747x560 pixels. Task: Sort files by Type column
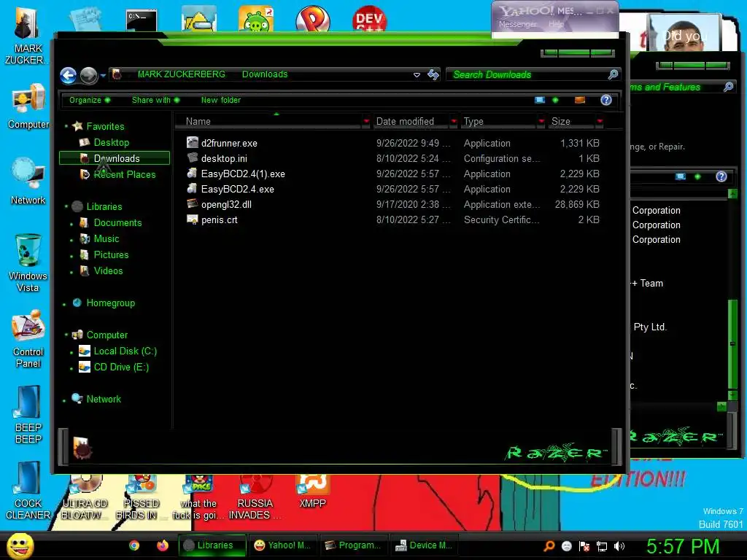click(x=498, y=122)
